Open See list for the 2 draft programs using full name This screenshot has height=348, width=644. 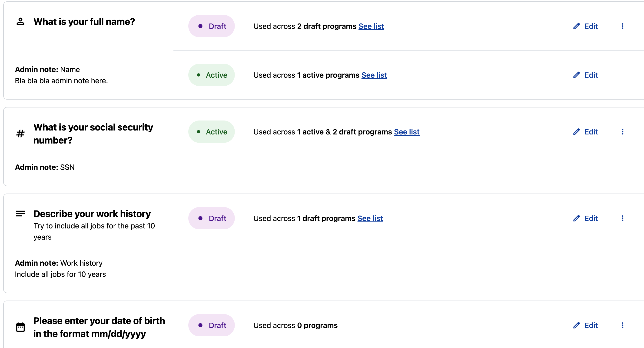(x=371, y=26)
